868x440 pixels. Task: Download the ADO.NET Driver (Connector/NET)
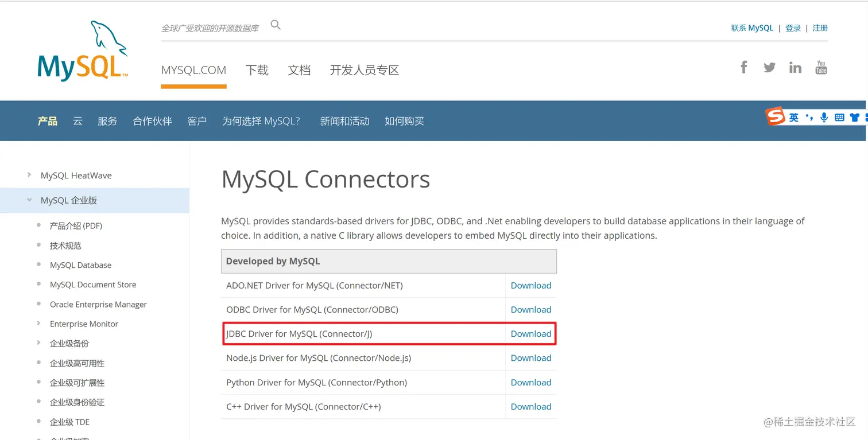(x=531, y=285)
